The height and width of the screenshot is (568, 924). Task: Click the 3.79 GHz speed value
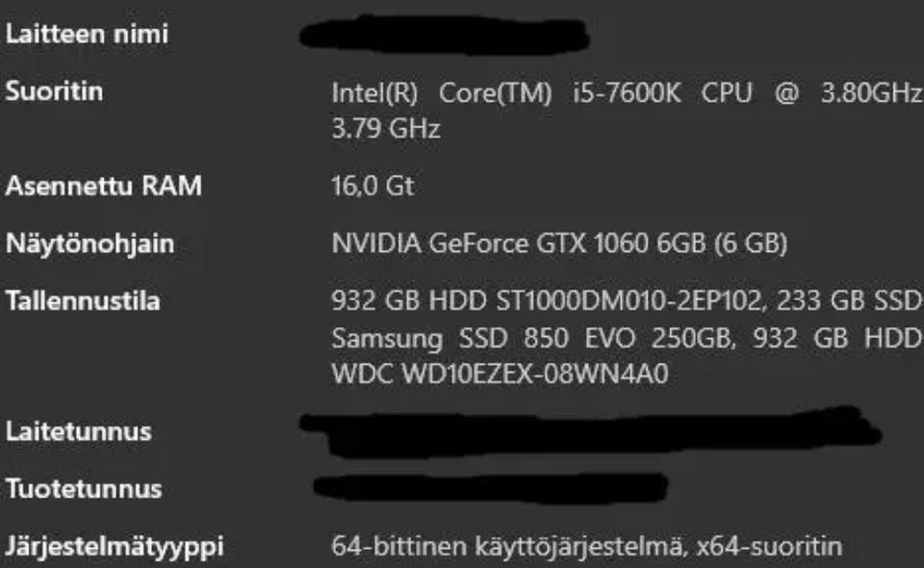pos(386,129)
